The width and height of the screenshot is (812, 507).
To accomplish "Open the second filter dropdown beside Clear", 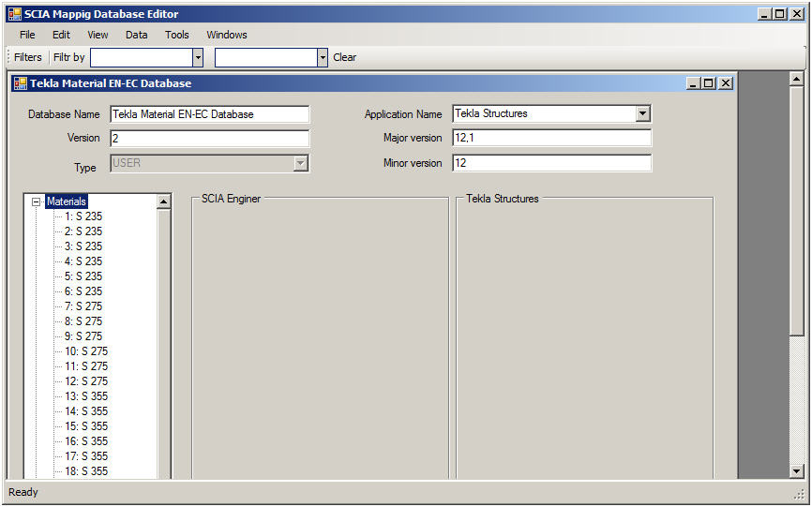I will (x=323, y=57).
